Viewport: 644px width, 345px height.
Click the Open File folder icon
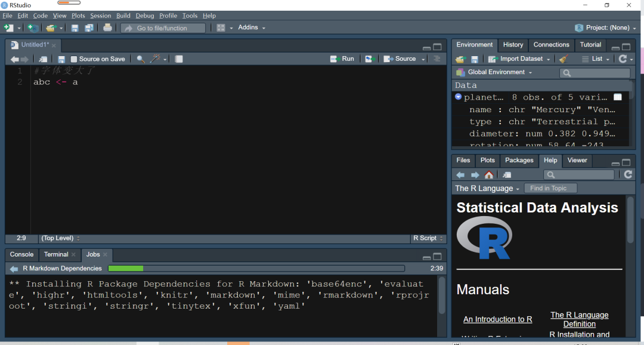click(x=51, y=28)
